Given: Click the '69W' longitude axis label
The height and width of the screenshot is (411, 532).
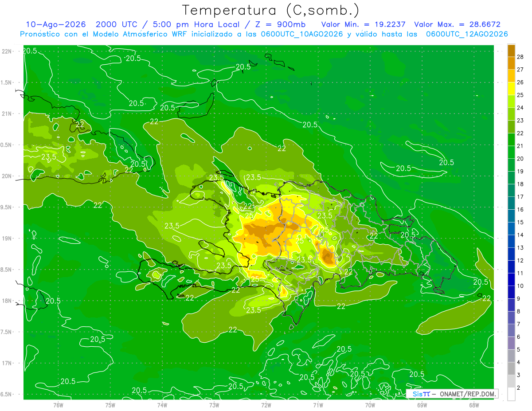Looking at the screenshot, I should [x=422, y=405].
